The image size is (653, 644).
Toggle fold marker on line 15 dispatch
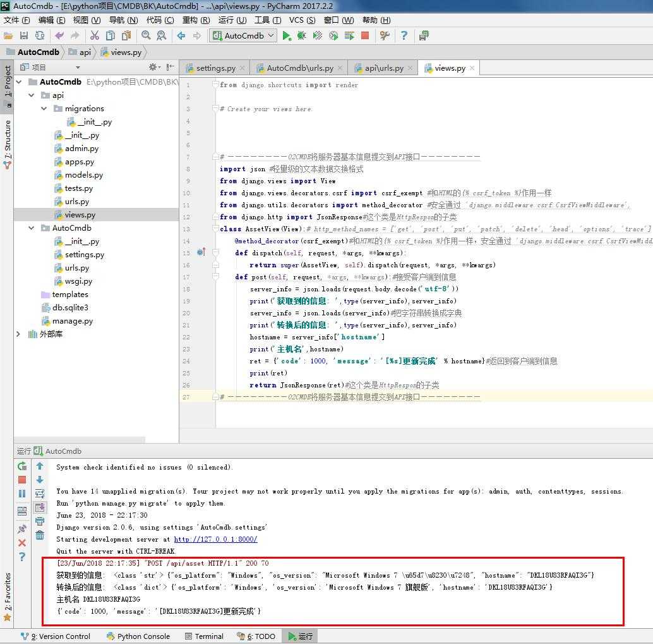(x=216, y=253)
